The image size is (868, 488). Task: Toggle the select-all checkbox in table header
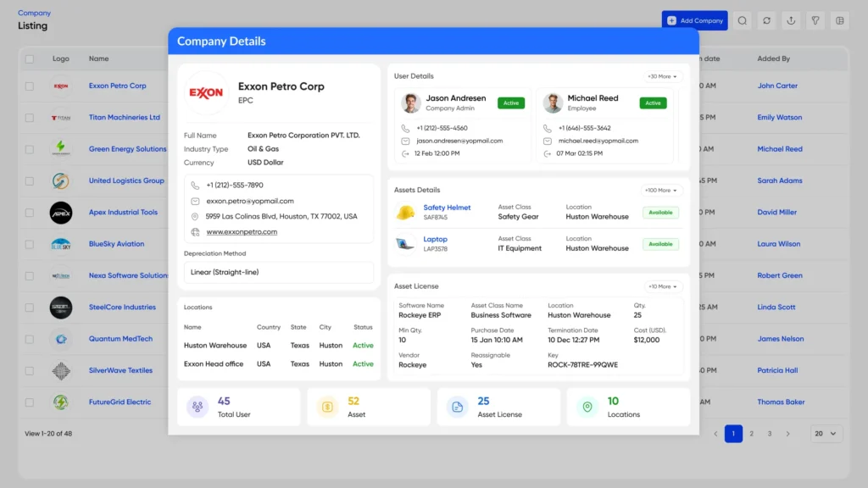pyautogui.click(x=30, y=59)
